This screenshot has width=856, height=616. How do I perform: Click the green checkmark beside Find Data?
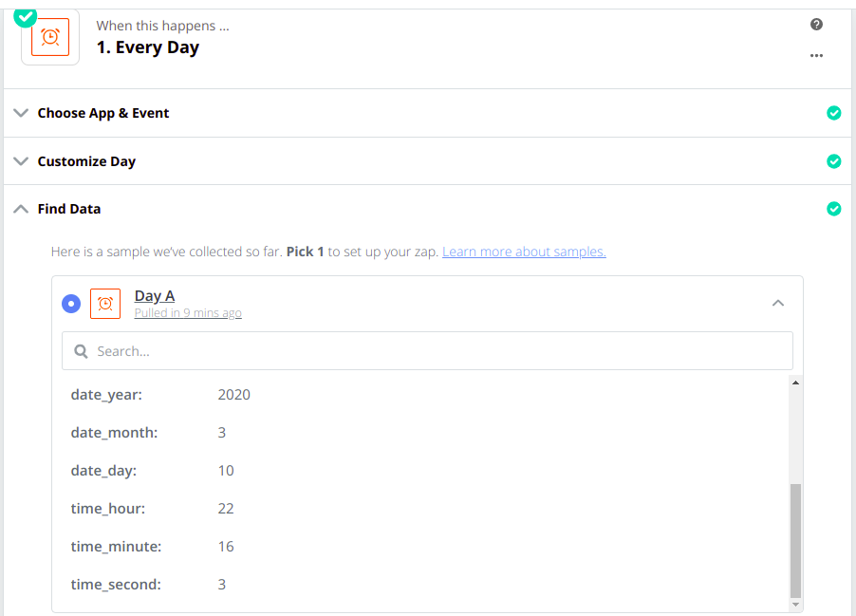point(833,209)
